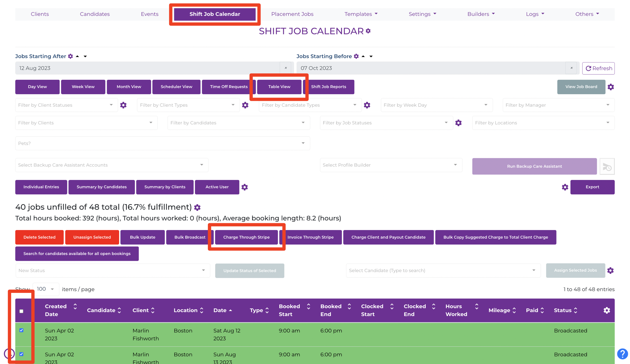Click the Refresh button

tap(598, 68)
